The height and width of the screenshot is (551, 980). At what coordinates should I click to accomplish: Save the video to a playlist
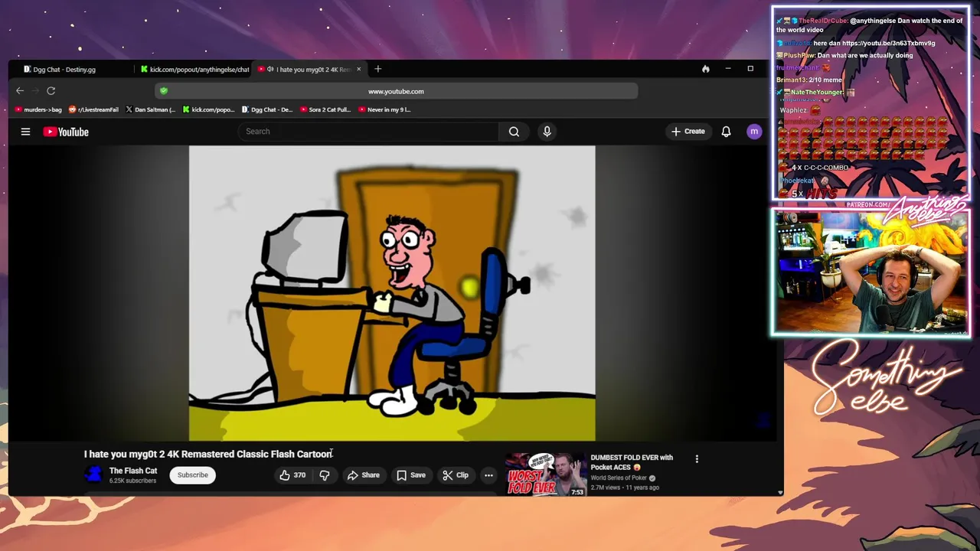[410, 475]
